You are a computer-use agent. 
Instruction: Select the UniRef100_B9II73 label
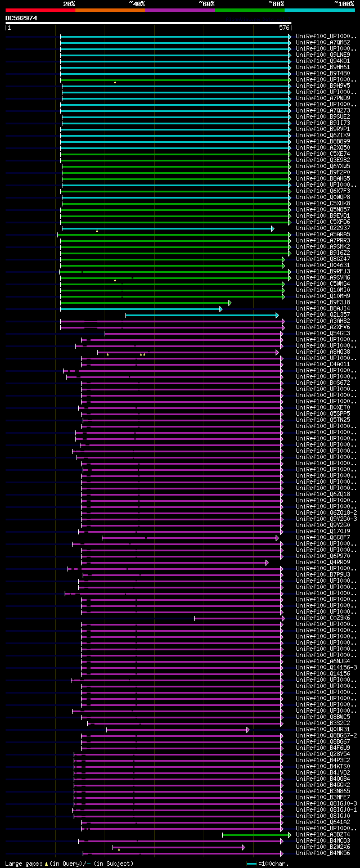click(x=323, y=123)
